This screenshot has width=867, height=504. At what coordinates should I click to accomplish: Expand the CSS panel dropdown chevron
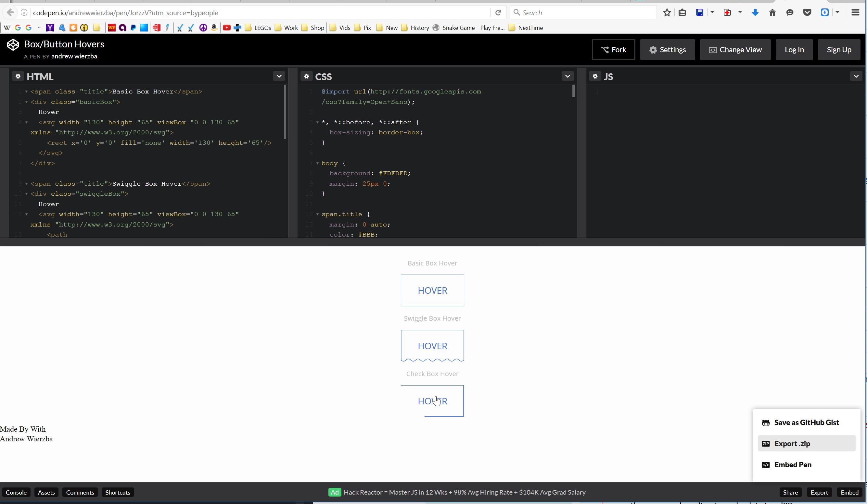[x=568, y=76]
